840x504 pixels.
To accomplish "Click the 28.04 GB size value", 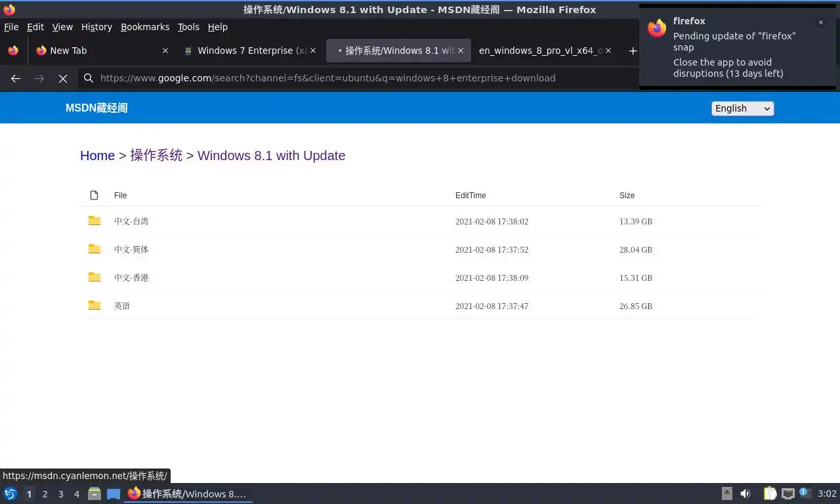I will (636, 250).
